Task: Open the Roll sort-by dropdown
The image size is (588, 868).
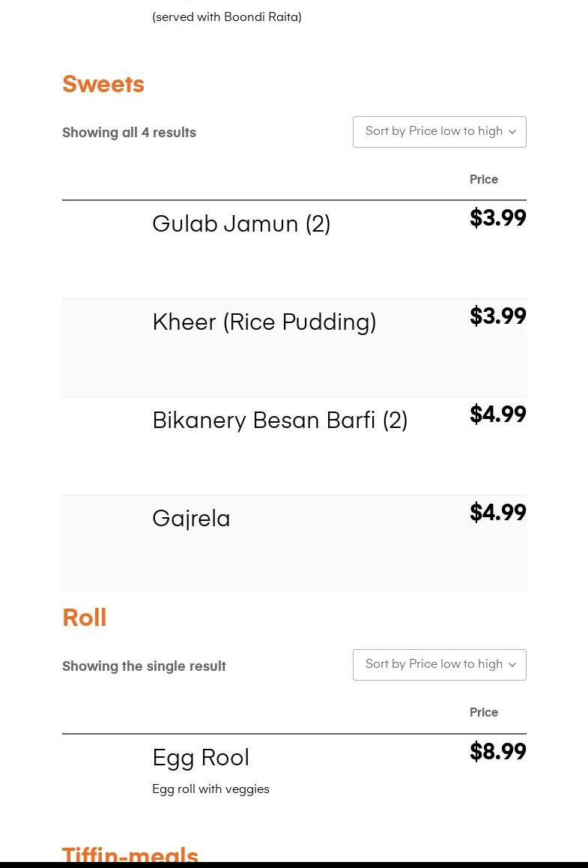Action: pos(439,665)
